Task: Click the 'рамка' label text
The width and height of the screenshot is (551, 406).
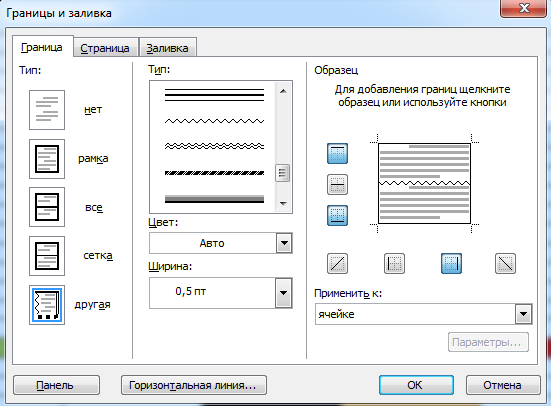Action: 93,159
